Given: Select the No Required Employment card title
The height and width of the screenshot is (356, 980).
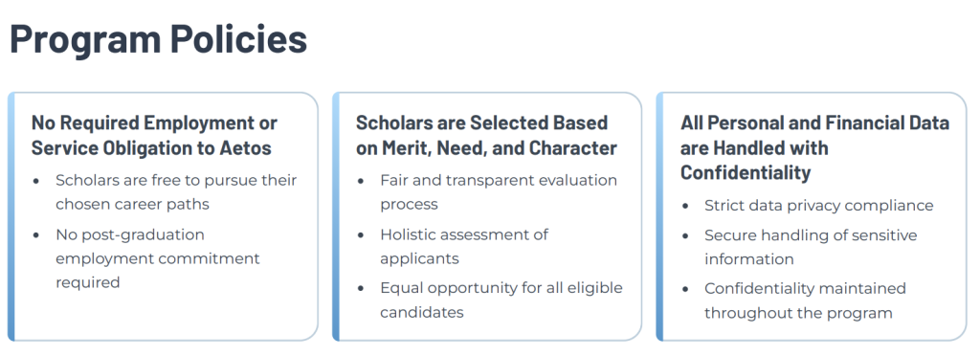Looking at the screenshot, I should [154, 135].
